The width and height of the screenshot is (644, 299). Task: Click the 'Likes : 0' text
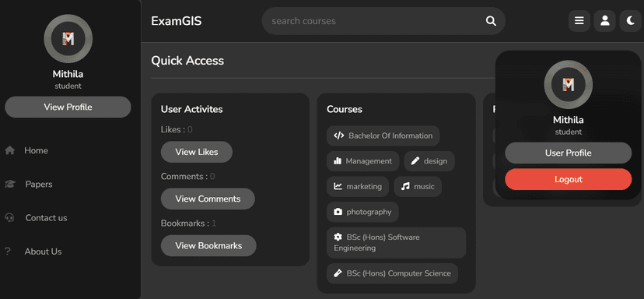177,129
